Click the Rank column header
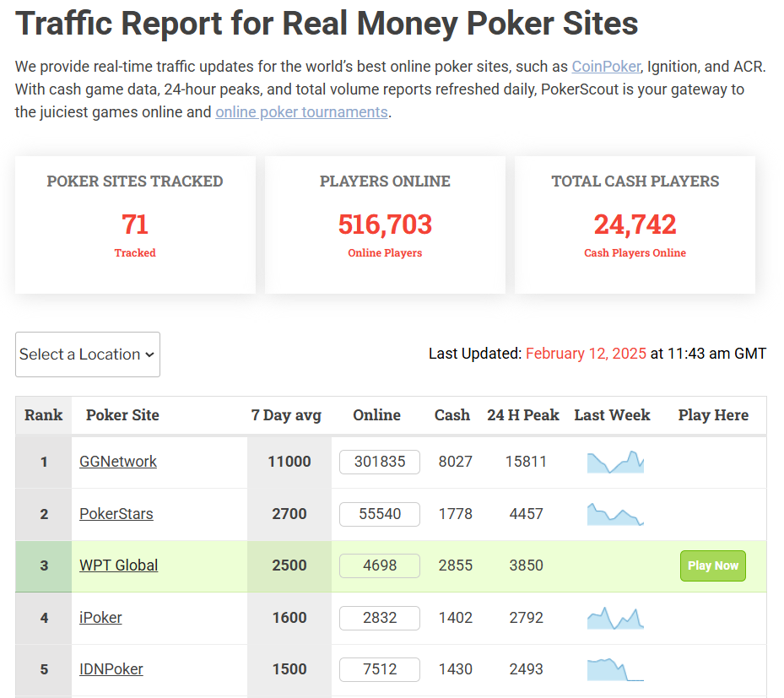 coord(44,415)
